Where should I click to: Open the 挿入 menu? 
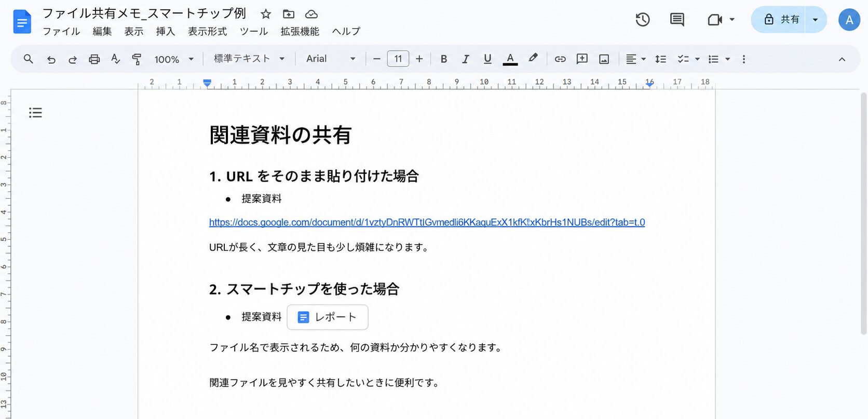coord(165,31)
